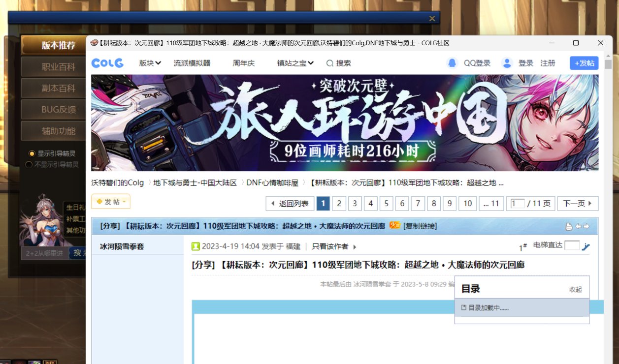Go to page 5
This screenshot has width=619, height=364.
(x=386, y=204)
